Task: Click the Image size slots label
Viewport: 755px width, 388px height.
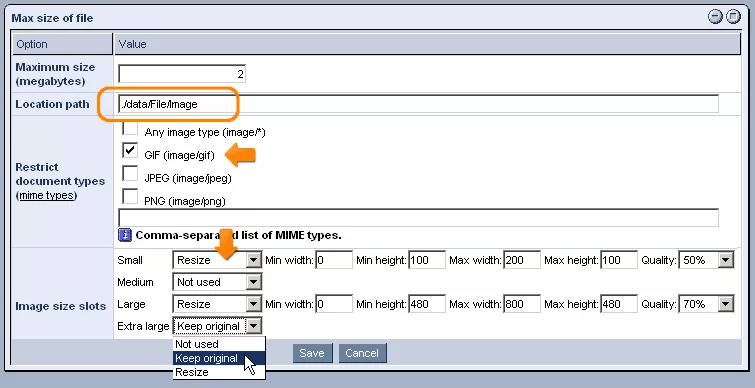Action: [x=61, y=306]
